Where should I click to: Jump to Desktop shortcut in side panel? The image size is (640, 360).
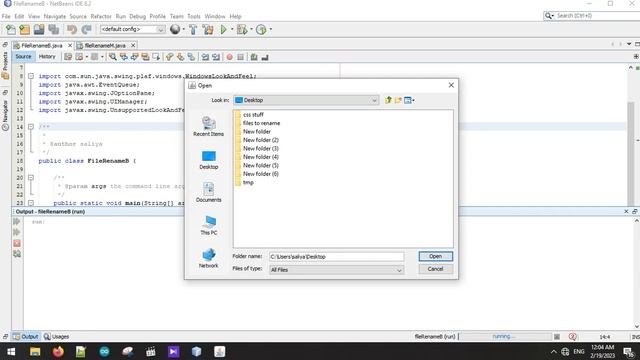click(x=209, y=160)
